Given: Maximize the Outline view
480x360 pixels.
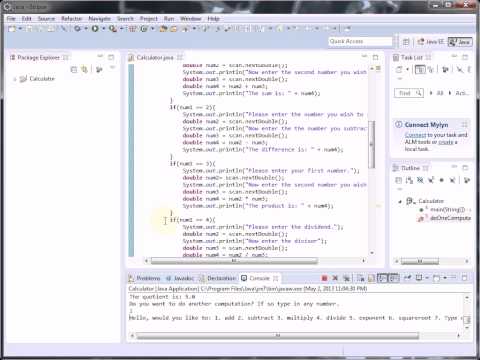Looking at the screenshot, I should (466, 168).
